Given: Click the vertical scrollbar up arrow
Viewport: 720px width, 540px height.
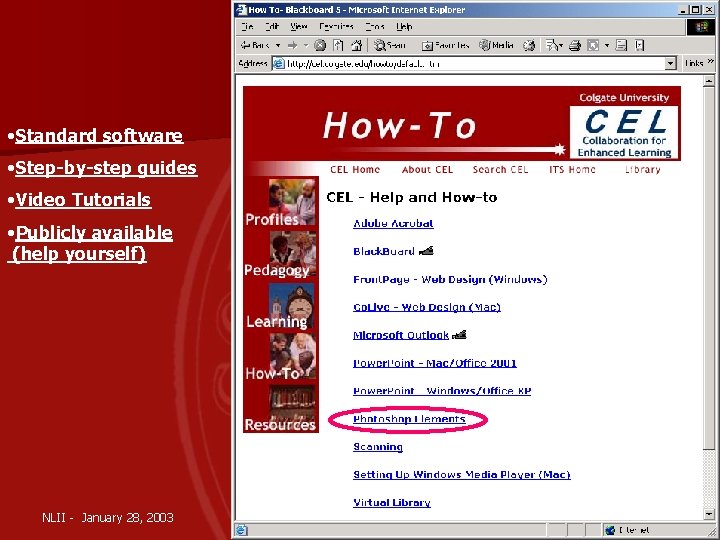Looking at the screenshot, I should [x=709, y=81].
